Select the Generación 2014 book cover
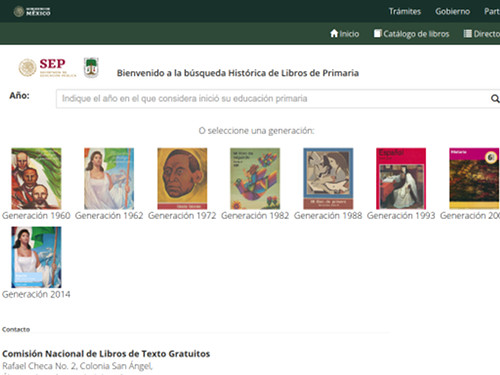This screenshot has width=500, height=375. tap(36, 257)
